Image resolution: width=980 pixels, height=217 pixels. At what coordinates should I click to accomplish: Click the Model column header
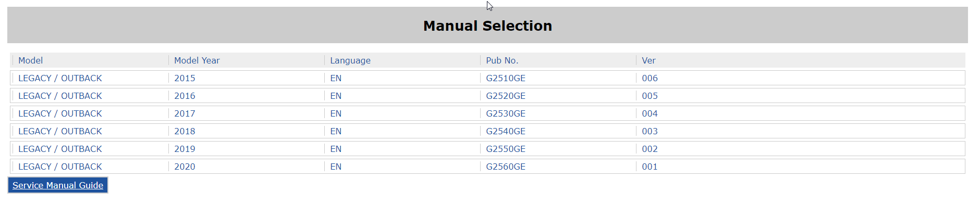pyautogui.click(x=31, y=60)
